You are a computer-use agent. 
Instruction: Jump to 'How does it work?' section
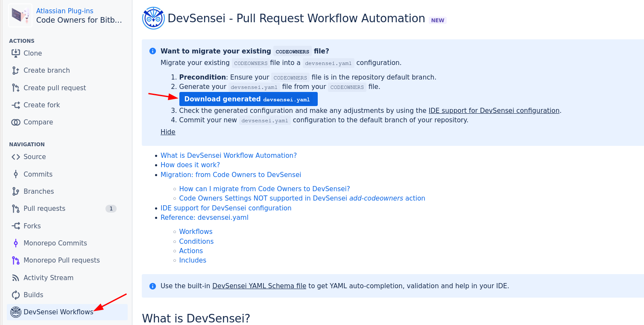click(190, 165)
